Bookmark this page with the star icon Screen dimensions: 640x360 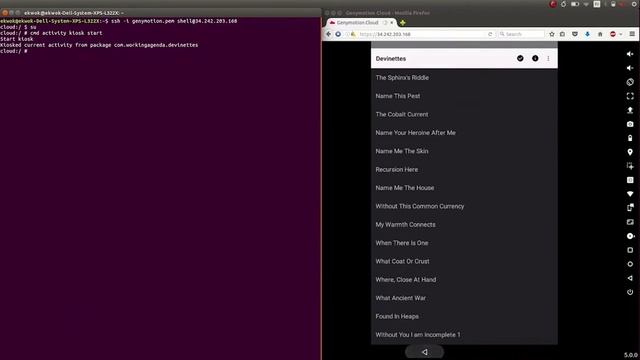coord(552,34)
